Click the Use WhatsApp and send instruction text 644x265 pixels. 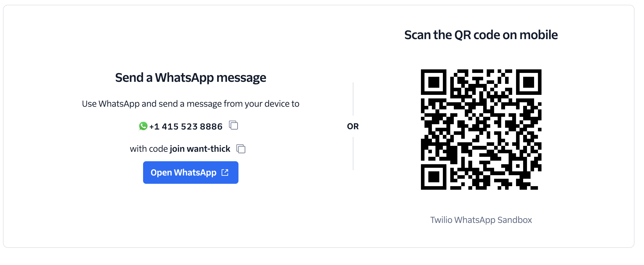point(190,104)
